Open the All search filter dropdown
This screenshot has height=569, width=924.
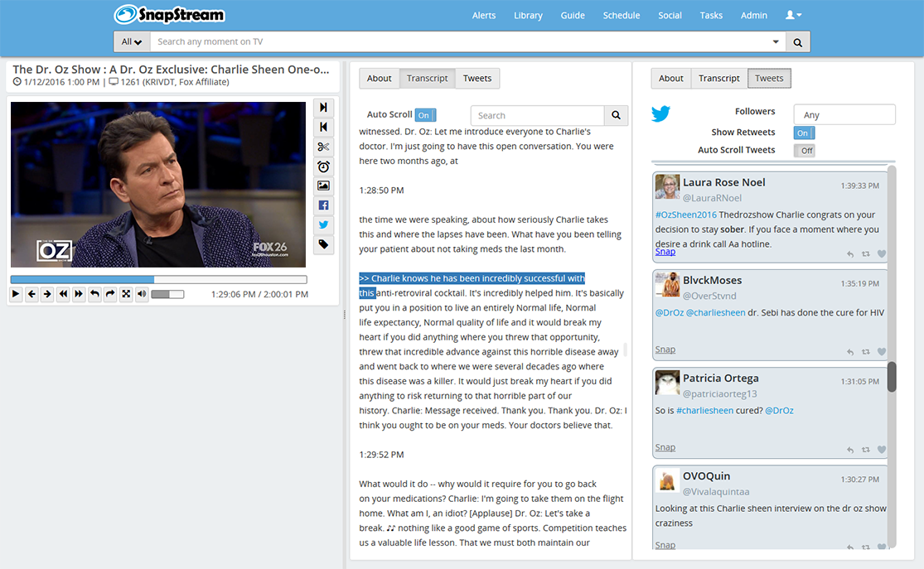pyautogui.click(x=131, y=42)
